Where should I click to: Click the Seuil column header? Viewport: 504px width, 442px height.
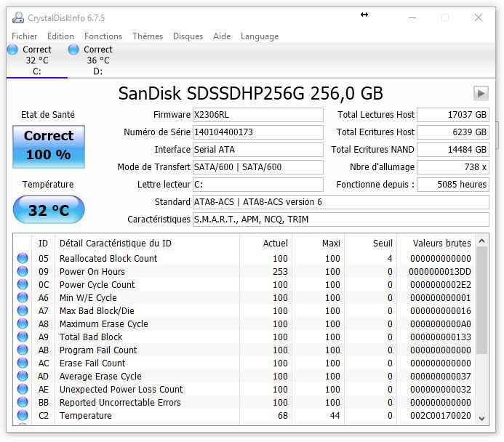pyautogui.click(x=371, y=243)
